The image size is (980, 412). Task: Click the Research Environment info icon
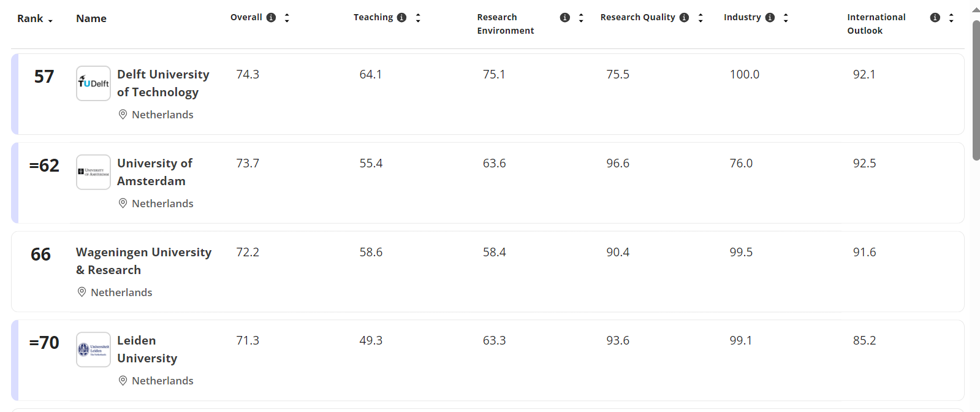(x=565, y=18)
